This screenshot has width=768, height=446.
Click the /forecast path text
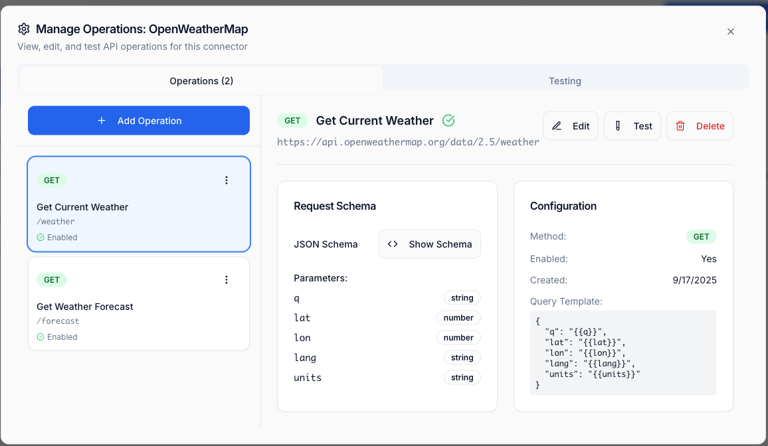[58, 321]
